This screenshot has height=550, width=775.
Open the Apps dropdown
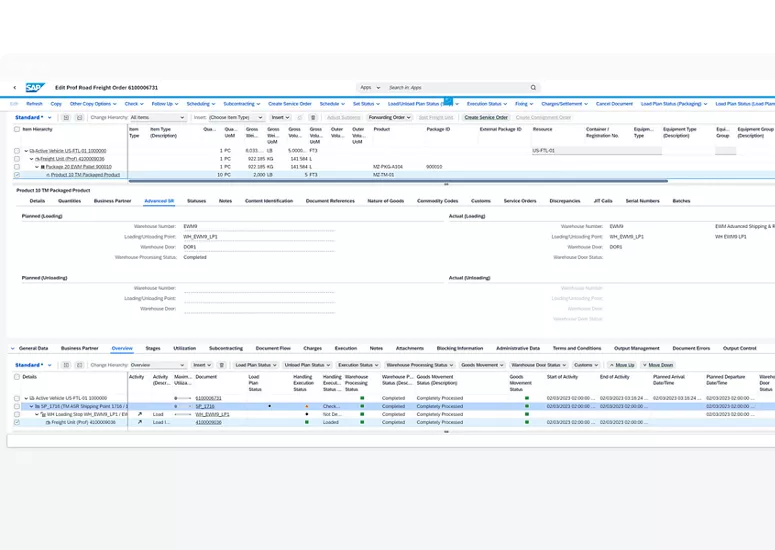point(370,88)
